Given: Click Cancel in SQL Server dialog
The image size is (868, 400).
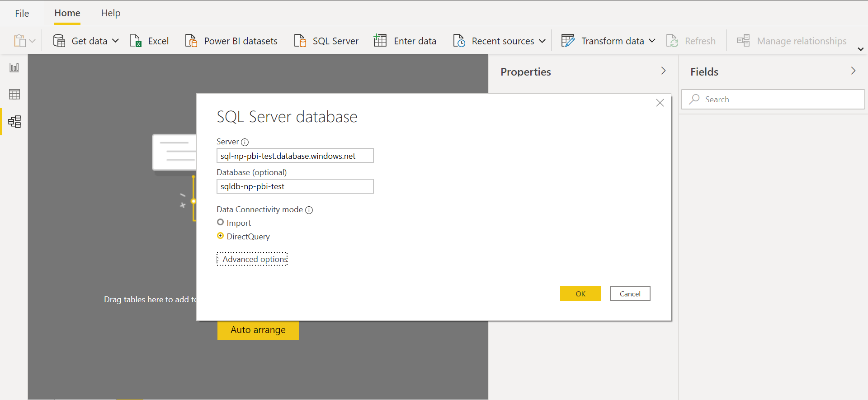Looking at the screenshot, I should 630,294.
